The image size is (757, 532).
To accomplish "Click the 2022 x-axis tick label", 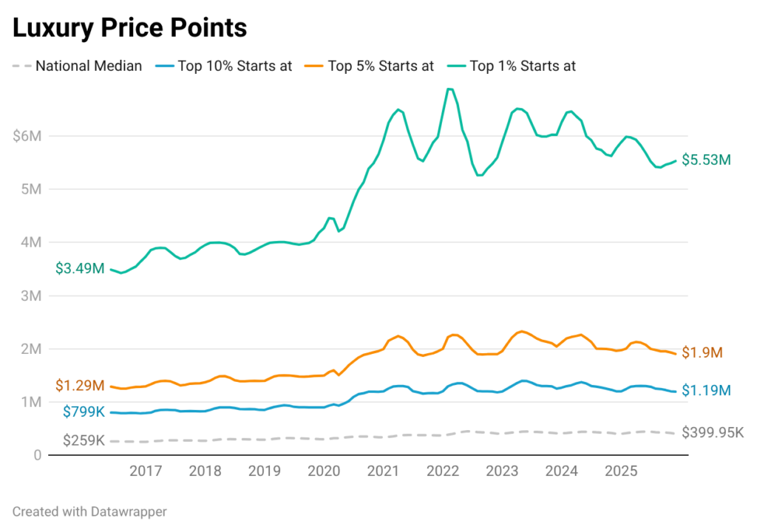I will (x=444, y=471).
